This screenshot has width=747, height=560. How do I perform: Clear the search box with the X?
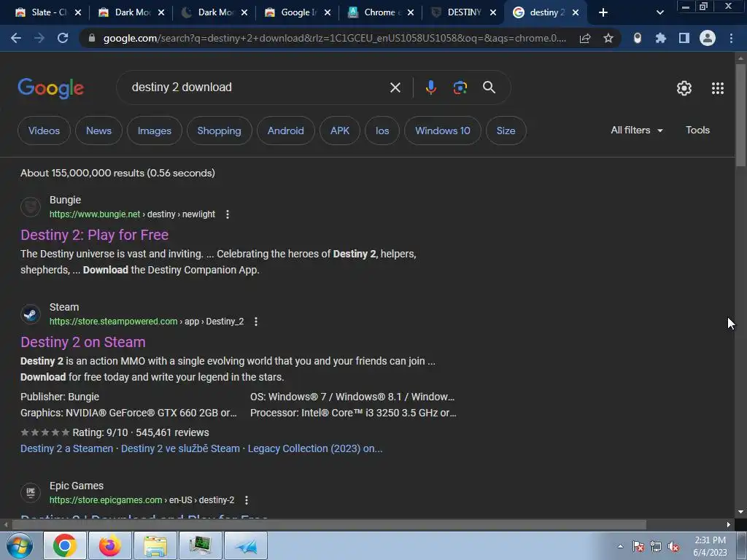click(395, 87)
